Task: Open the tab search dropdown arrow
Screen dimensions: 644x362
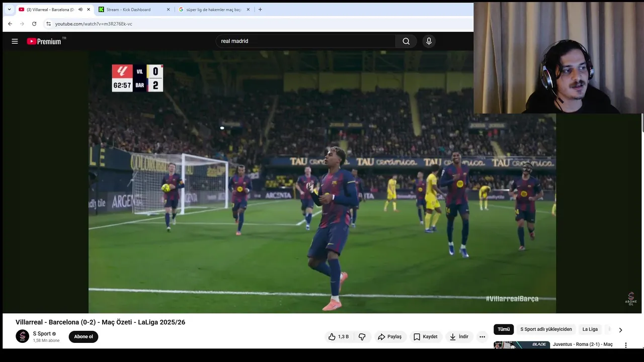Action: pos(9,10)
